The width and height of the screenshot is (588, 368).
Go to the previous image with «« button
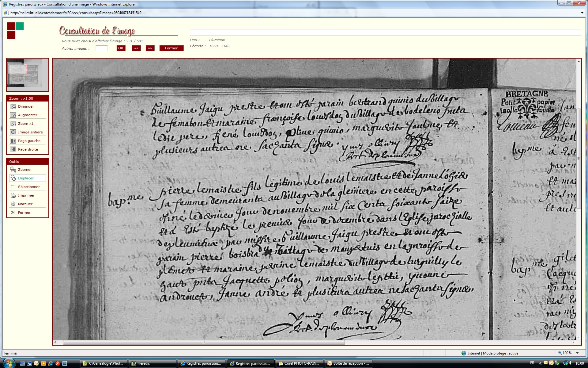coord(136,48)
